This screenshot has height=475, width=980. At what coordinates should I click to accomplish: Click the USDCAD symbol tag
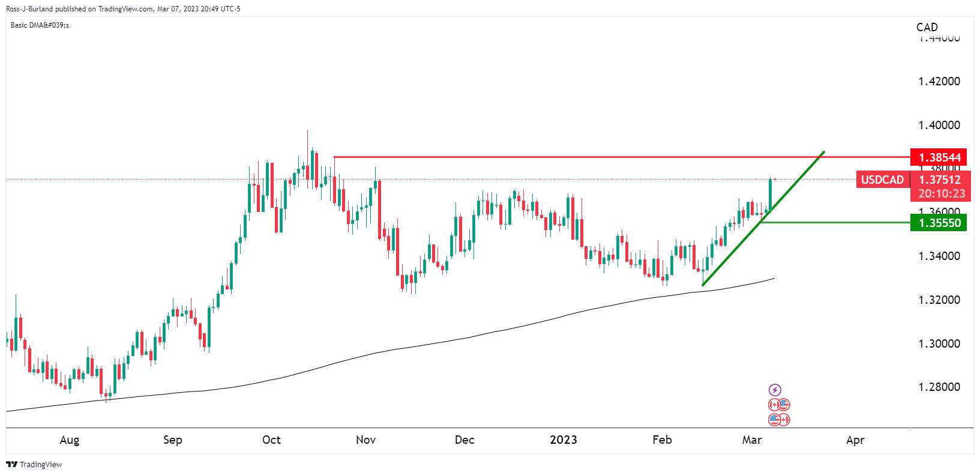click(x=882, y=180)
